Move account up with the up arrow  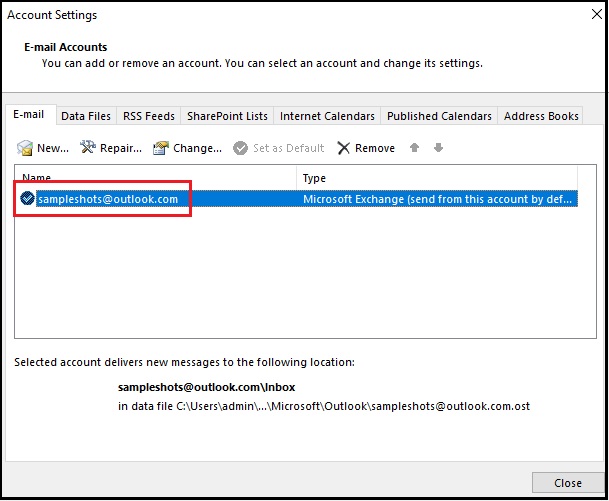point(414,148)
